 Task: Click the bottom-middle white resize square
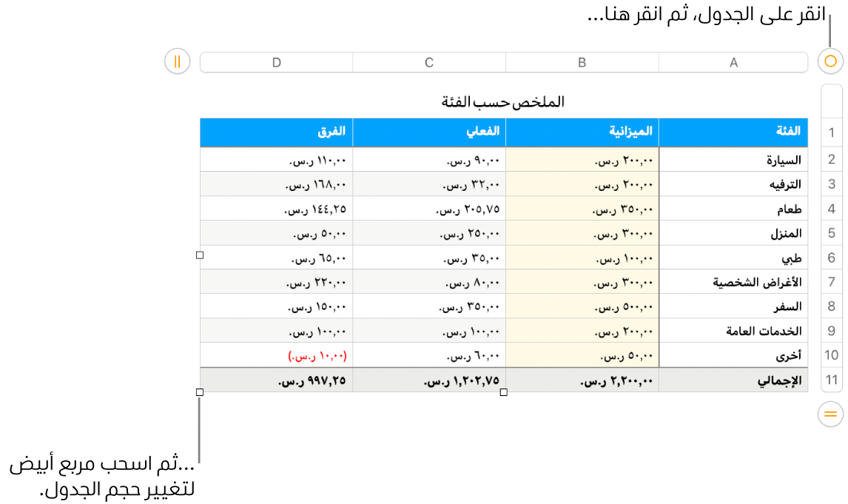pyautogui.click(x=504, y=392)
